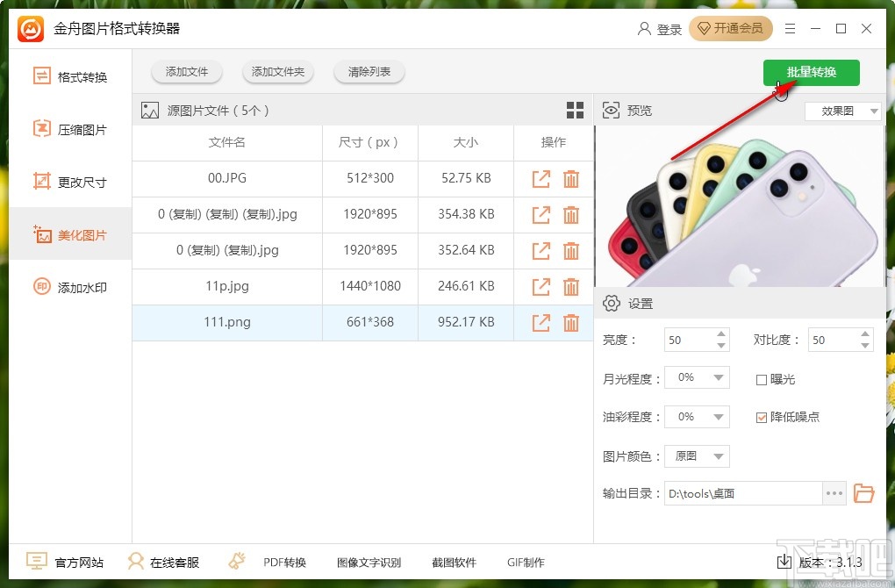Open exported file for 00.JPG row
The image size is (895, 588).
coord(541,179)
